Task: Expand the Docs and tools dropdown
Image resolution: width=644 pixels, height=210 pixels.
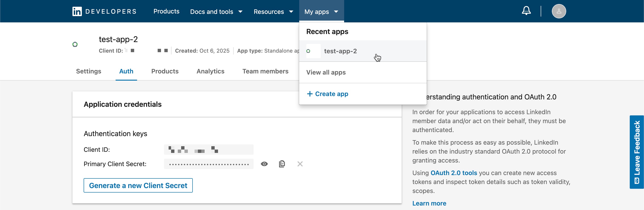Action: tap(216, 11)
